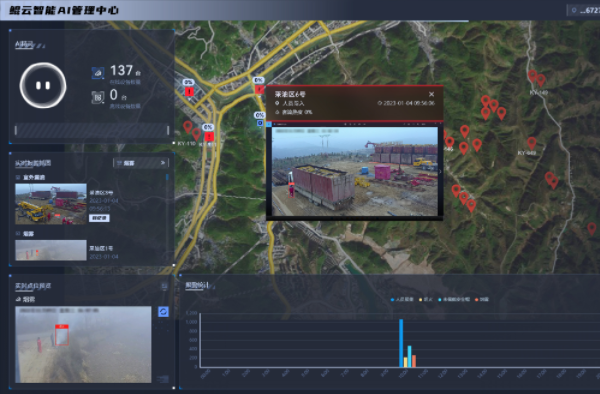Viewport: 600px width, 394px height.
Task: Close the 采油区6号 alarm popup
Action: point(432,94)
